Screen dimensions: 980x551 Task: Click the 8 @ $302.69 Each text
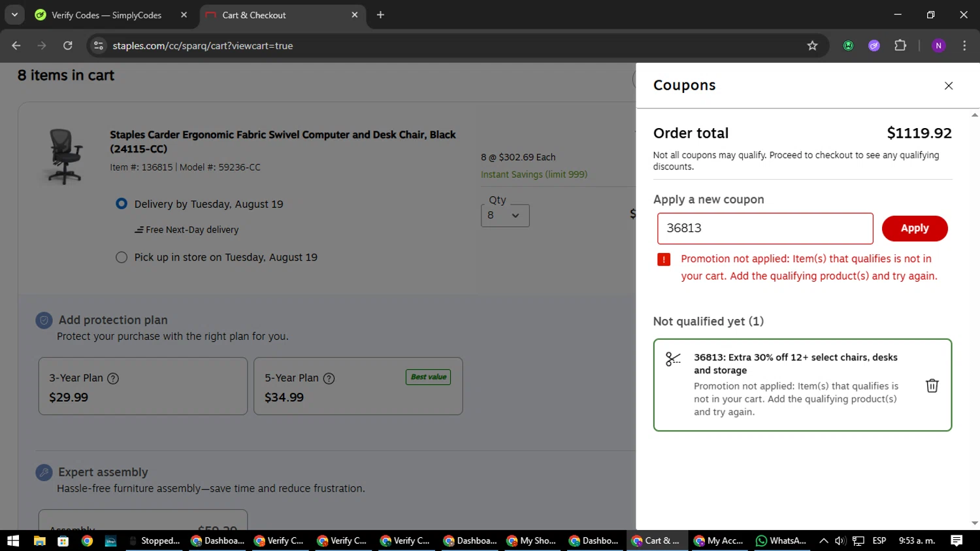(x=518, y=158)
